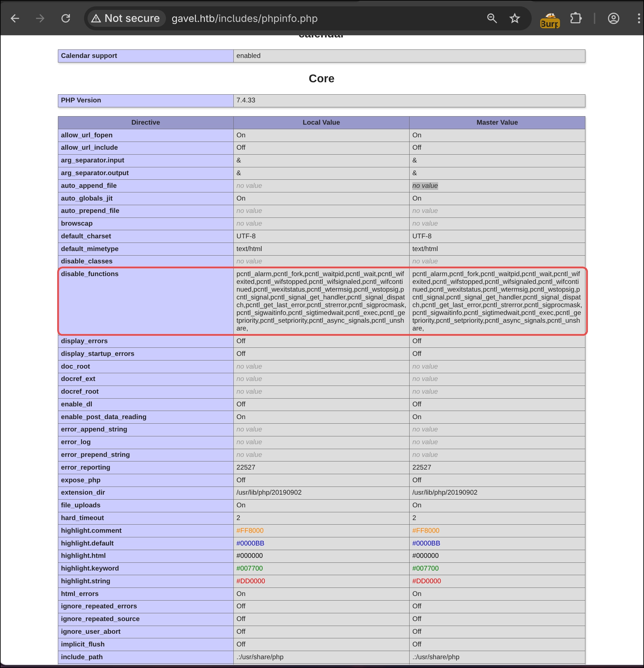Click the blue #0000BB highlight.default value
644x668 pixels.
coord(251,543)
